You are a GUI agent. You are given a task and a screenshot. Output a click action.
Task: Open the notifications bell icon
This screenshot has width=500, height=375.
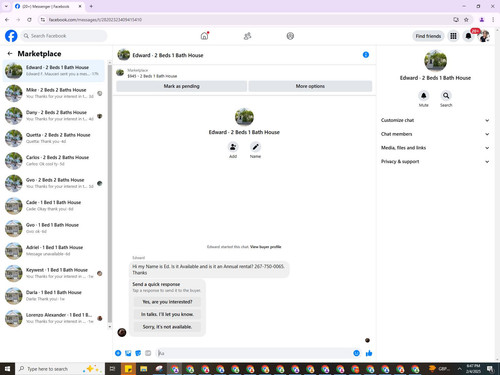click(x=468, y=36)
